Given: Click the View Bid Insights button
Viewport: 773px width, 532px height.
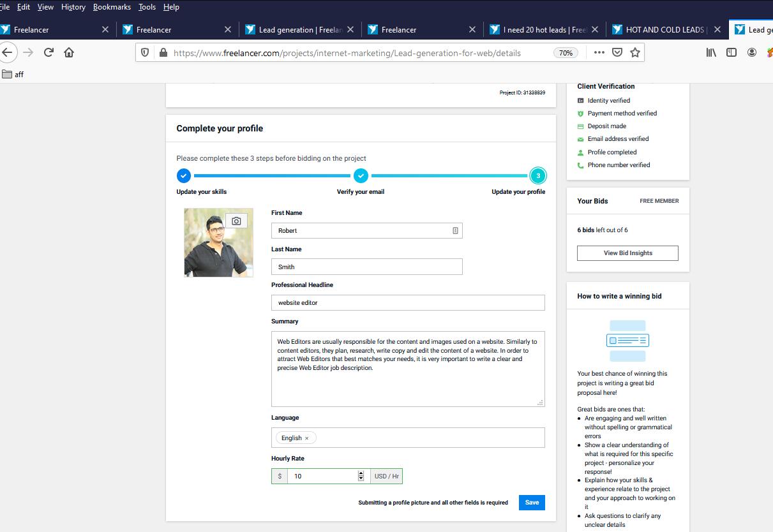Looking at the screenshot, I should point(627,253).
